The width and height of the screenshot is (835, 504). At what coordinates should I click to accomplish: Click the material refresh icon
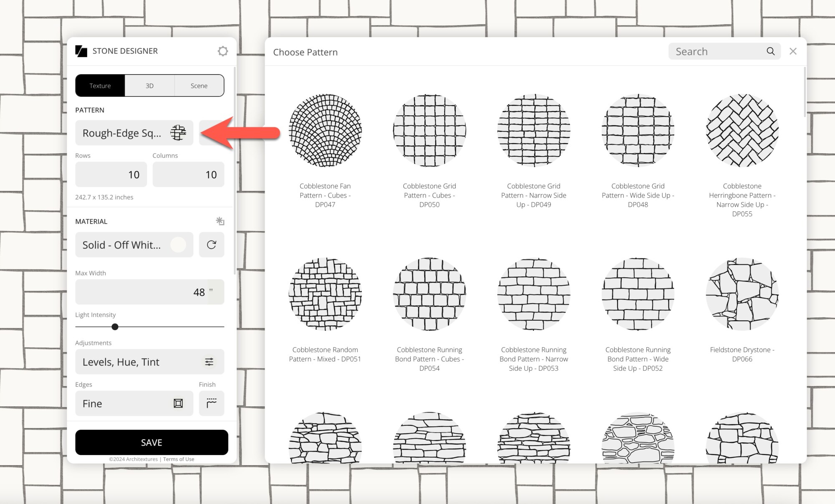[212, 245]
